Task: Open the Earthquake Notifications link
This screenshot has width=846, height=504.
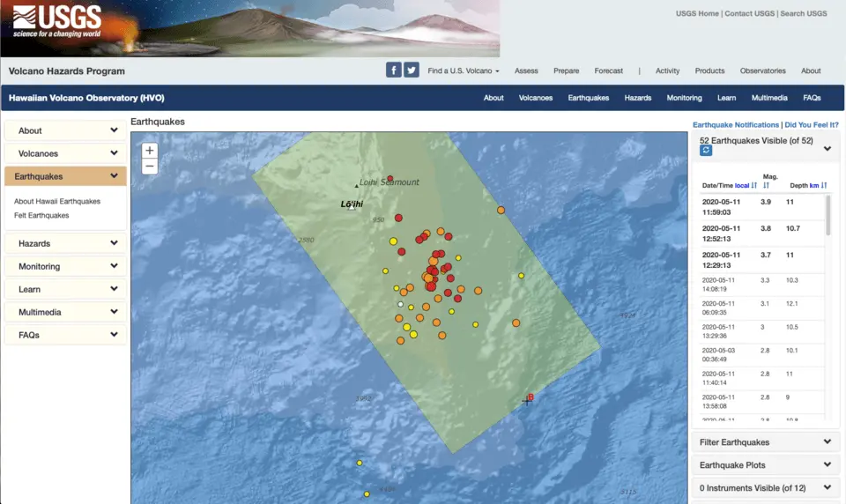Action: tap(736, 125)
